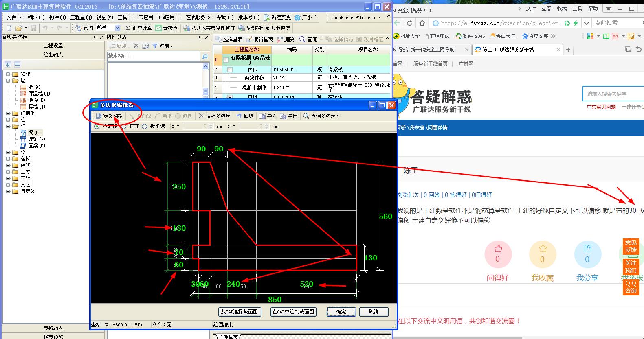Click the 定义网格 grid icon in polygon editor
The image size is (644, 339).
coord(98,116)
